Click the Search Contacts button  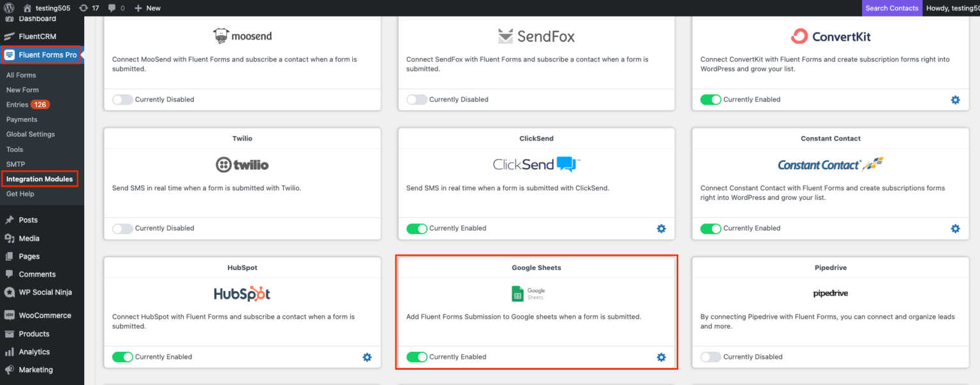(x=891, y=8)
